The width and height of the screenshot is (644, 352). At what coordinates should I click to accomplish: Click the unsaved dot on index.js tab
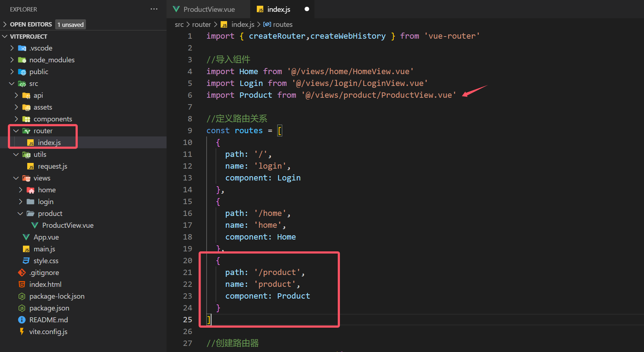(307, 9)
